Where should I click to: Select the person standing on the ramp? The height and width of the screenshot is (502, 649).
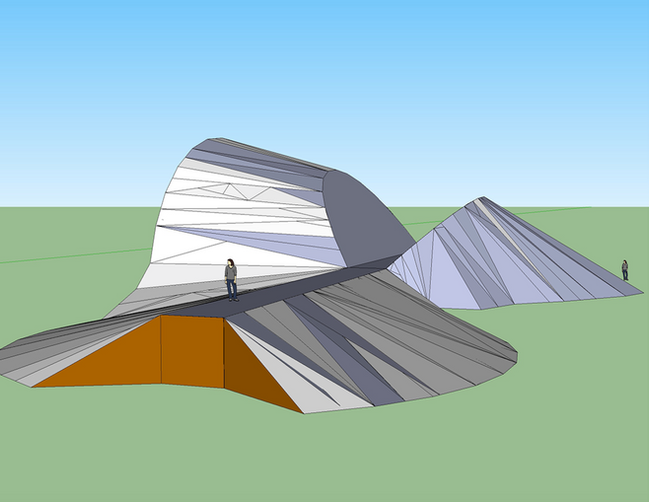point(231,280)
